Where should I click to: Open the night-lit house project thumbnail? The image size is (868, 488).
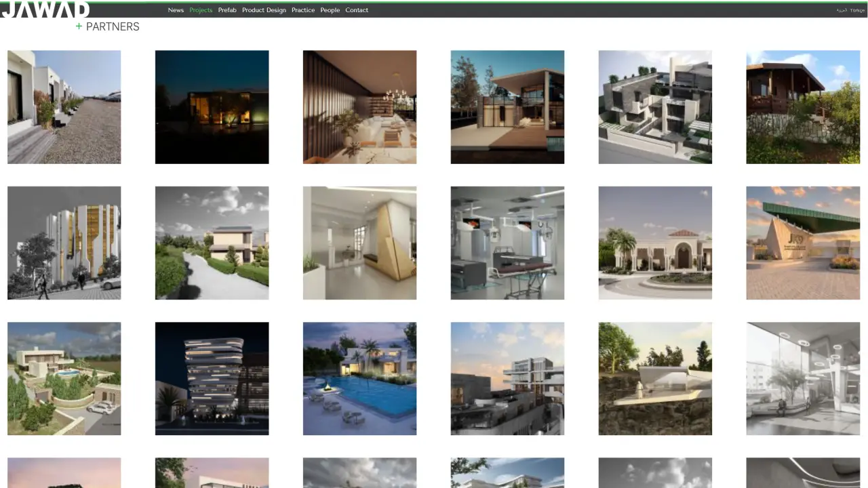point(212,107)
